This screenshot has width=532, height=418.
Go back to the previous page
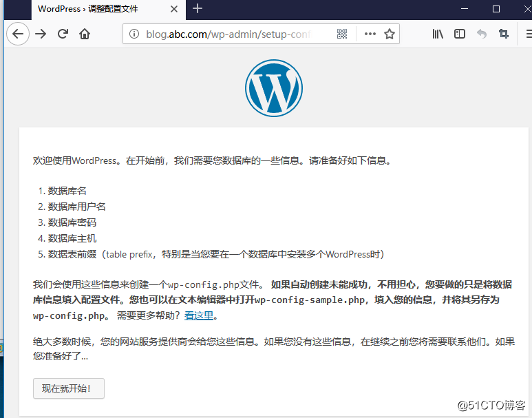(x=18, y=34)
